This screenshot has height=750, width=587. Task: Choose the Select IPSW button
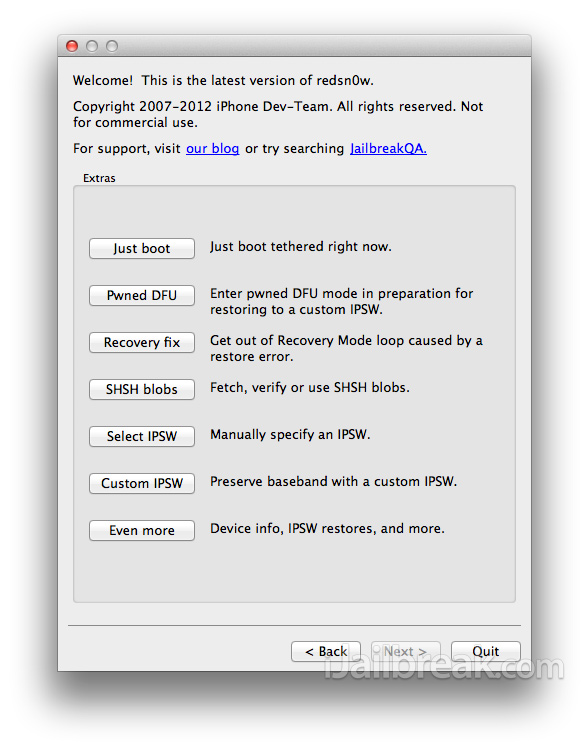point(142,436)
